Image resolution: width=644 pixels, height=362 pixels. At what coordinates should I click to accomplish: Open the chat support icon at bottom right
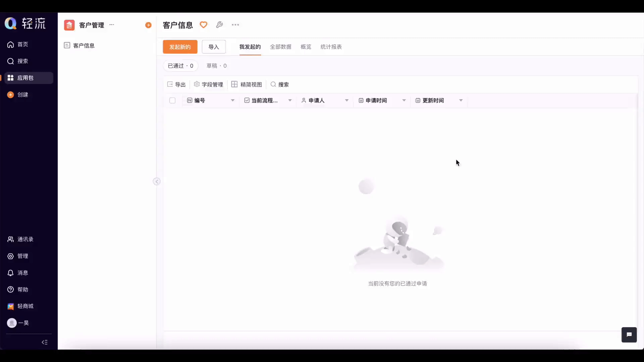pyautogui.click(x=629, y=335)
